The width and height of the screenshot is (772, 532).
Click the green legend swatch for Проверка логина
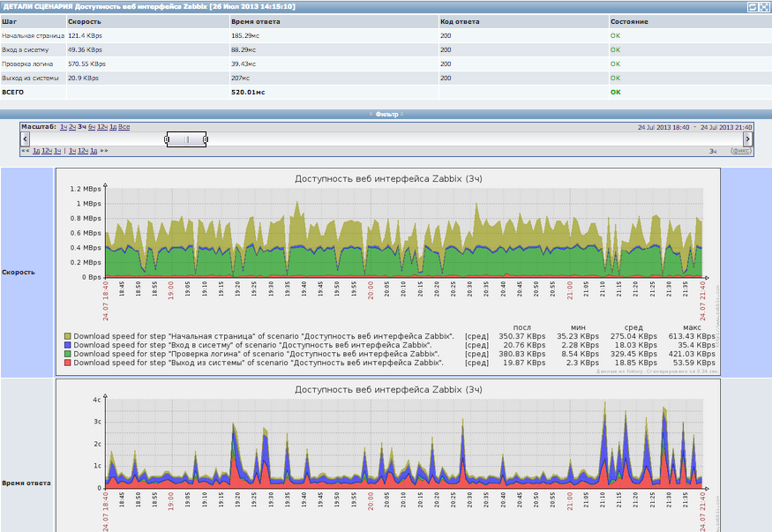pyautogui.click(x=68, y=354)
